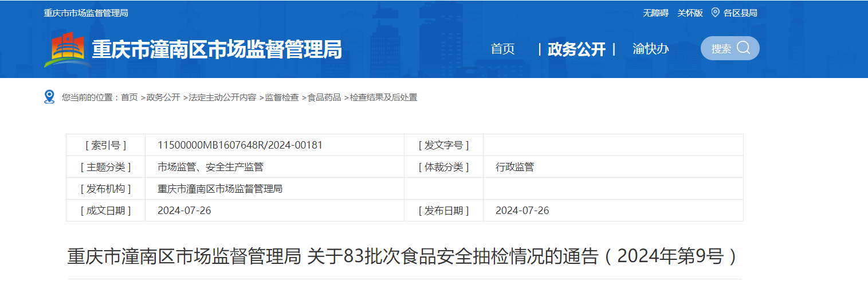The image size is (868, 288).
Task: Go to 政务公开 in the breadcrumb
Action: (163, 98)
